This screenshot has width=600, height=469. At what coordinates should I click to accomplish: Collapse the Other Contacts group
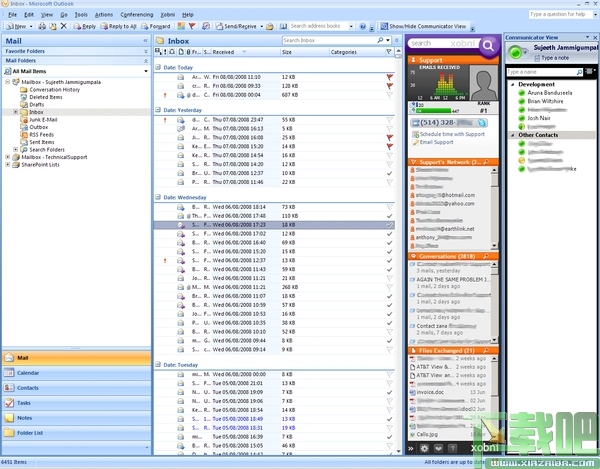pyautogui.click(x=513, y=135)
